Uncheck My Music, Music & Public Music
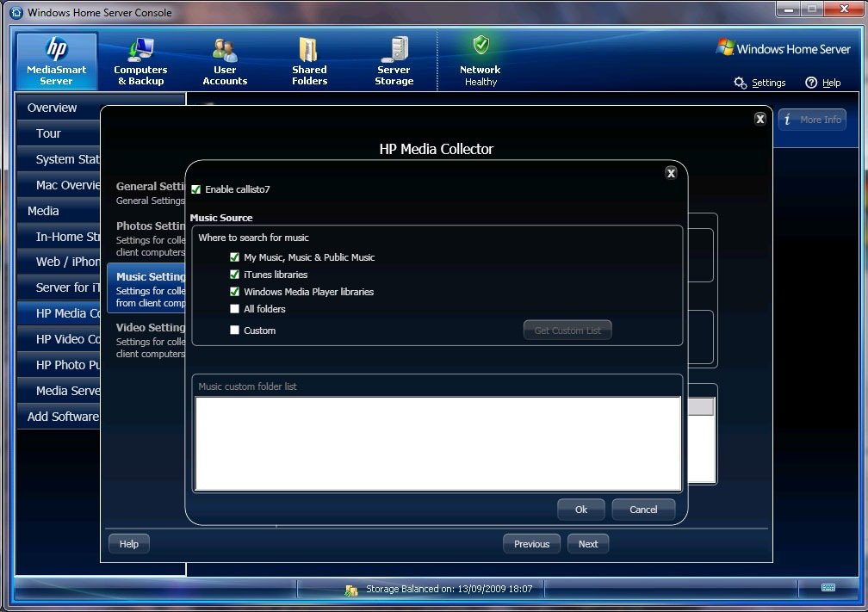This screenshot has width=868, height=612. [x=235, y=257]
